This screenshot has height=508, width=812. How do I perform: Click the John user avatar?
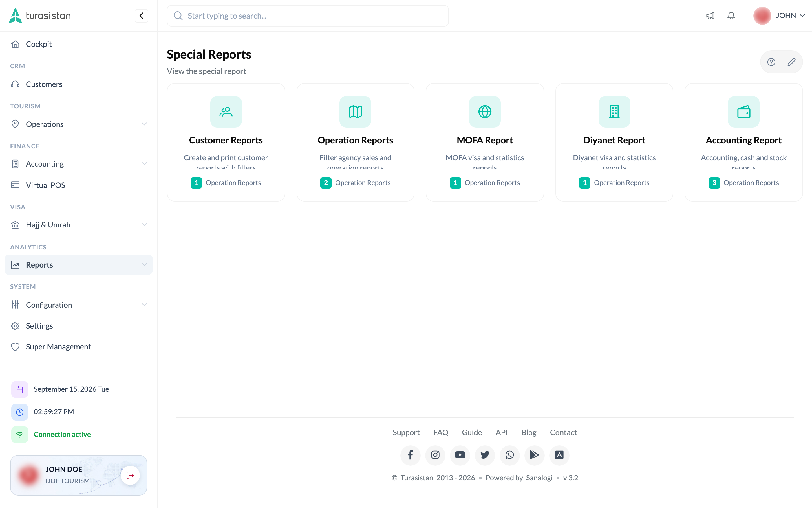coord(762,16)
